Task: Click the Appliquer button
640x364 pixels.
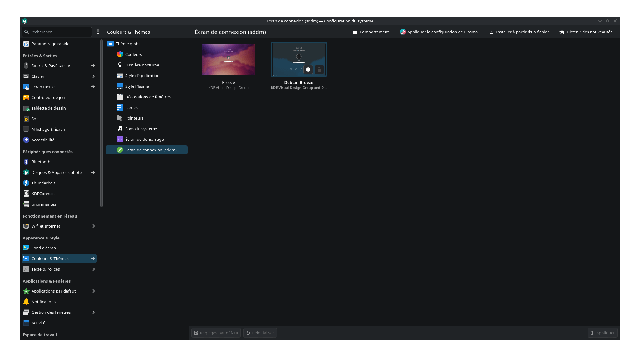Action: (603, 333)
